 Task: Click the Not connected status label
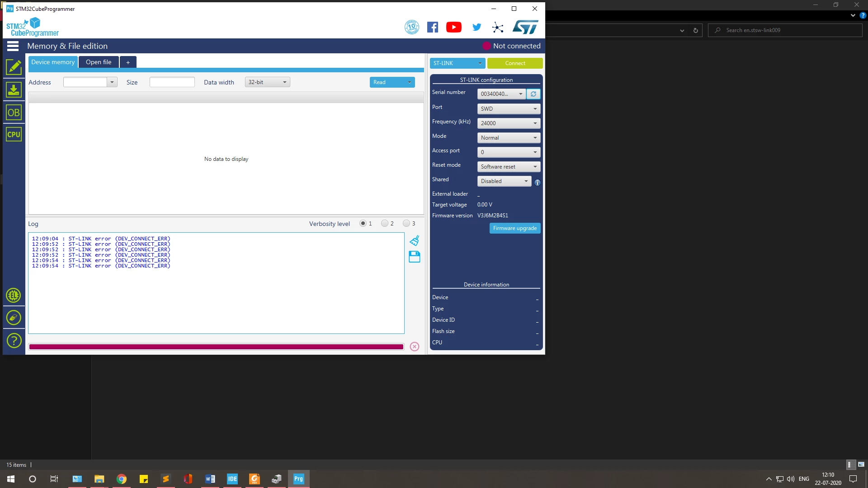click(517, 46)
